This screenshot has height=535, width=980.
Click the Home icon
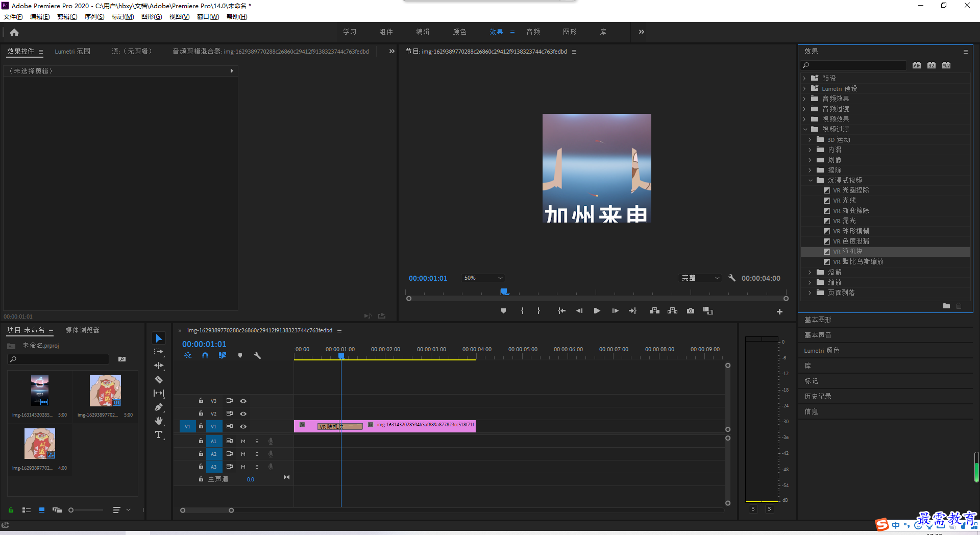[x=14, y=33]
